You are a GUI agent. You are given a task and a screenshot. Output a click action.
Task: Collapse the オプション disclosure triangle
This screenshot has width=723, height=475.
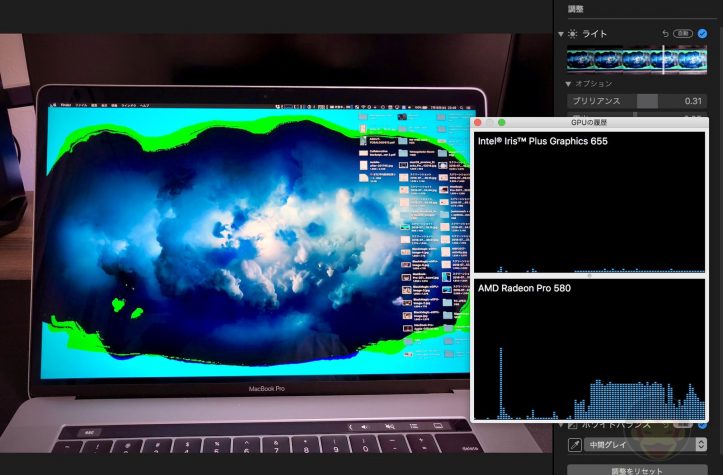click(x=568, y=84)
